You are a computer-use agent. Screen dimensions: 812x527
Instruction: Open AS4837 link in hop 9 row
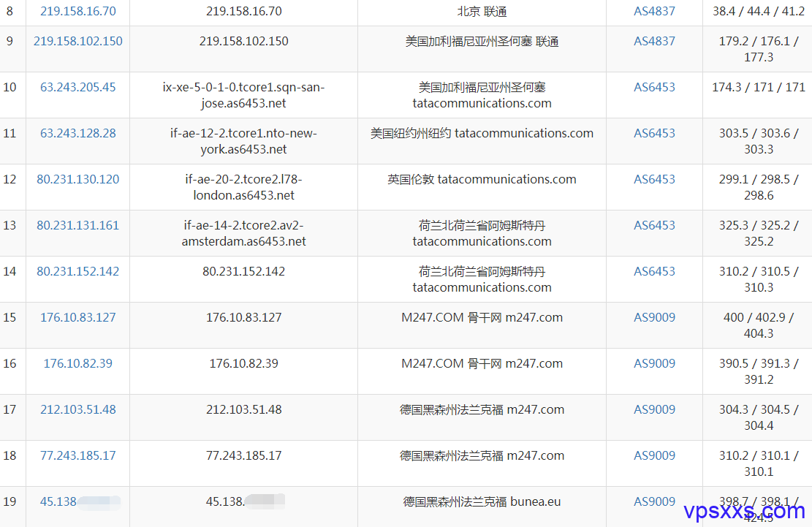[x=654, y=42]
